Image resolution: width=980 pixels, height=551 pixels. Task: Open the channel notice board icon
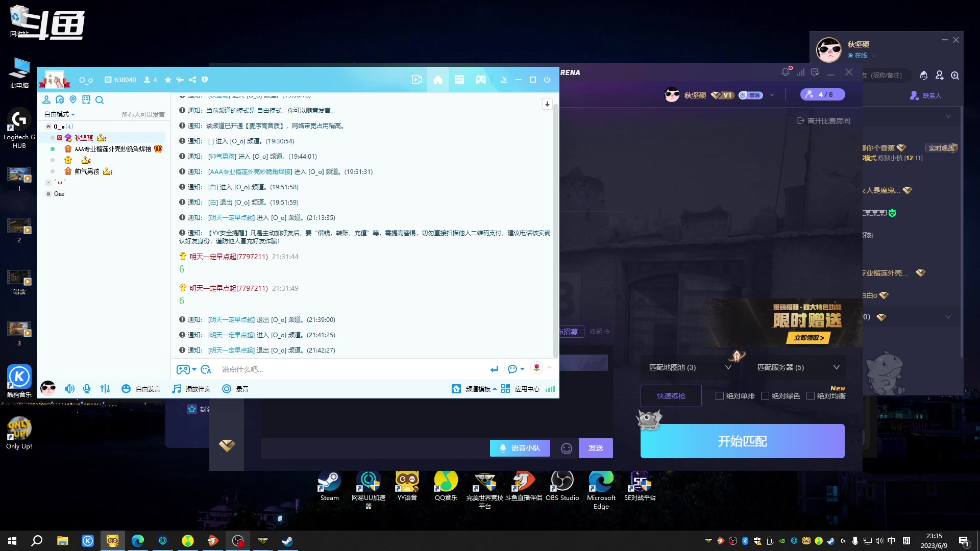[86, 99]
